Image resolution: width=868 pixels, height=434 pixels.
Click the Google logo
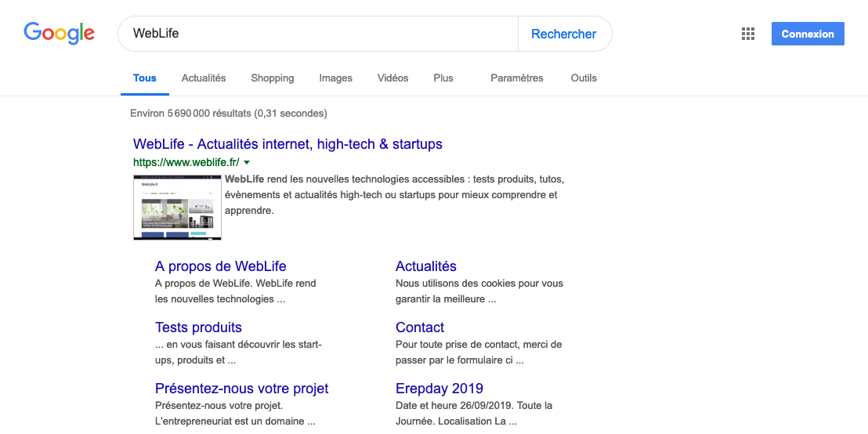[x=59, y=33]
